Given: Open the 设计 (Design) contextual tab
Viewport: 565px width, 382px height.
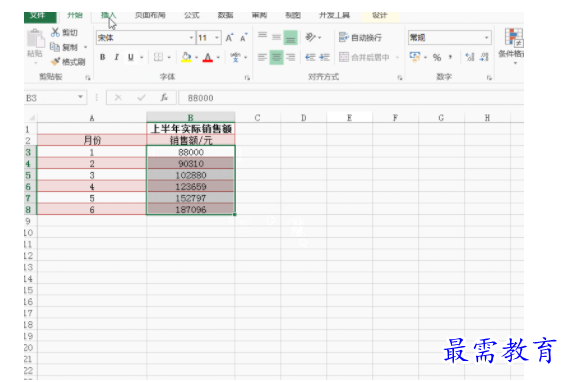Looking at the screenshot, I should coord(379,15).
